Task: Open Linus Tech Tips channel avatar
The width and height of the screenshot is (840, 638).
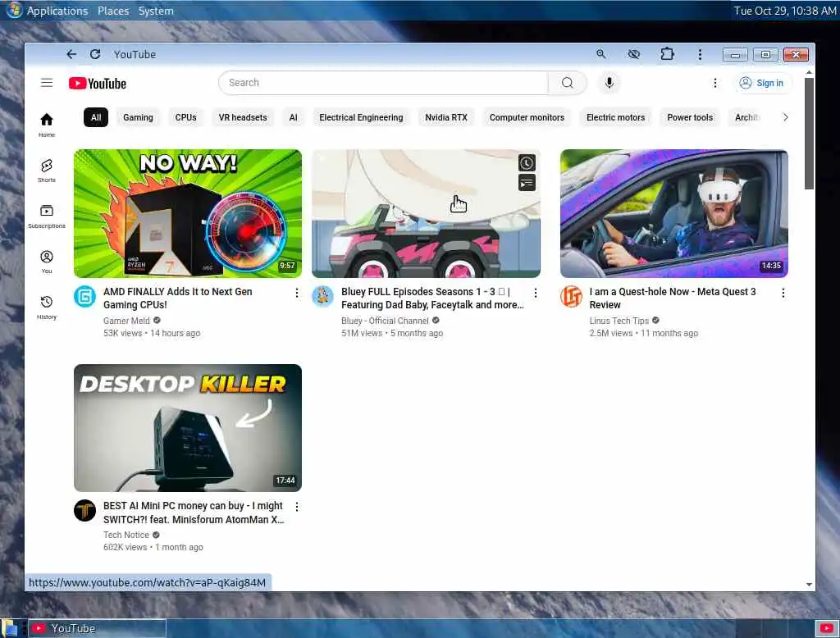Action: (x=571, y=296)
